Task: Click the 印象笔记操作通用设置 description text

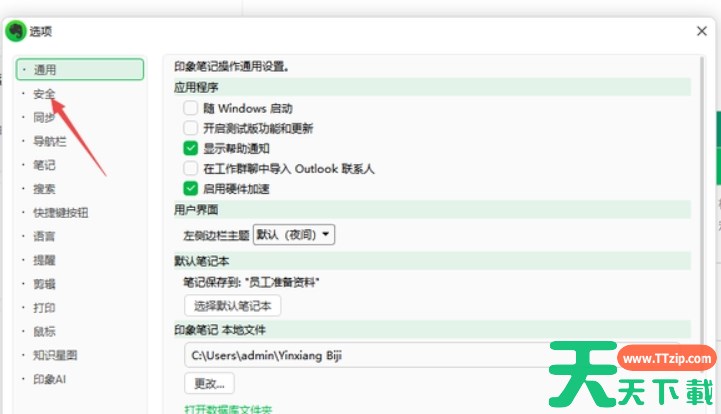Action: click(231, 67)
